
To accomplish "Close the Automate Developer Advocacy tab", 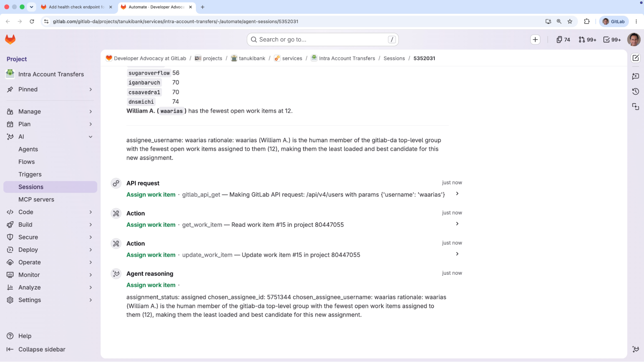I will [190, 7].
